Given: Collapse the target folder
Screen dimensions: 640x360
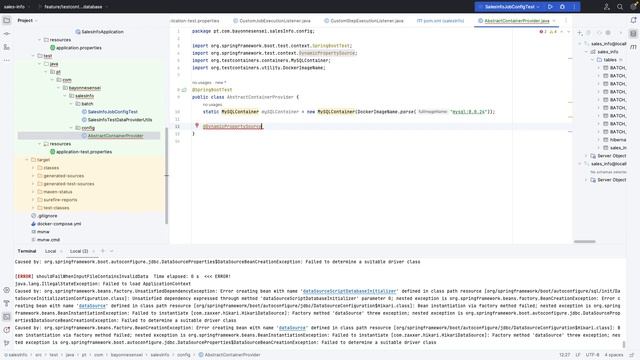Looking at the screenshot, I should pos(27,160).
